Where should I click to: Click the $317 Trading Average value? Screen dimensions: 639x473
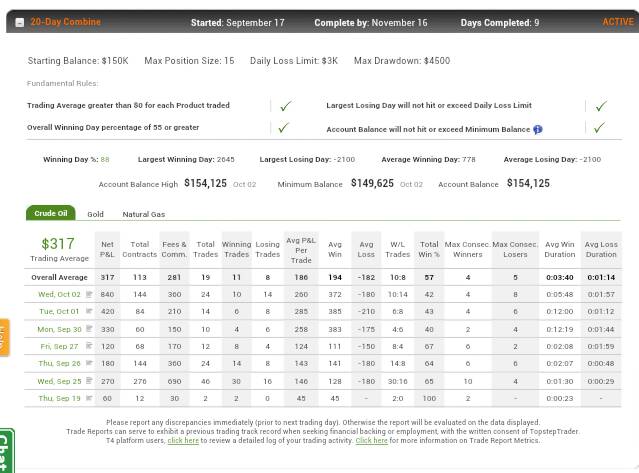[x=58, y=244]
